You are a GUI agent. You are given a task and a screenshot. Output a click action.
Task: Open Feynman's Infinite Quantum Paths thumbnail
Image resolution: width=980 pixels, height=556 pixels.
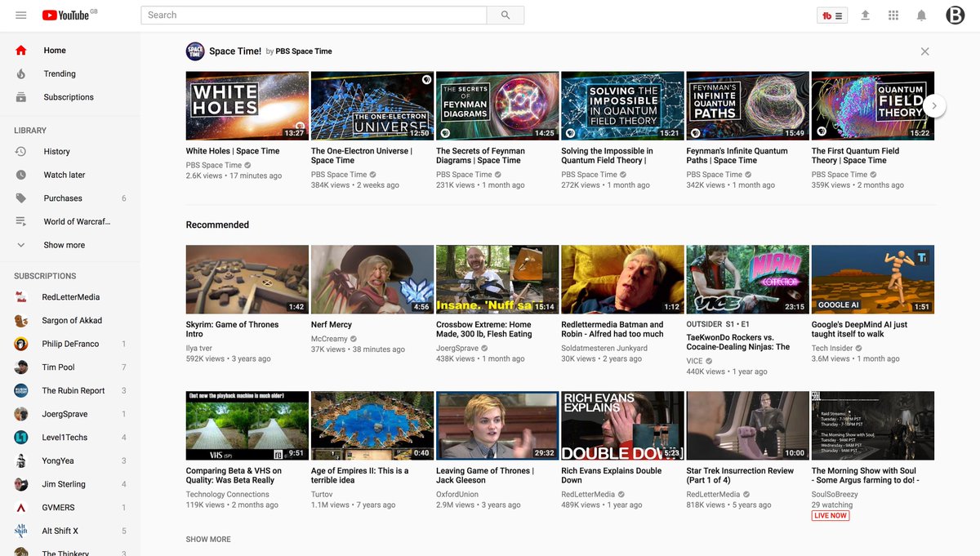748,106
